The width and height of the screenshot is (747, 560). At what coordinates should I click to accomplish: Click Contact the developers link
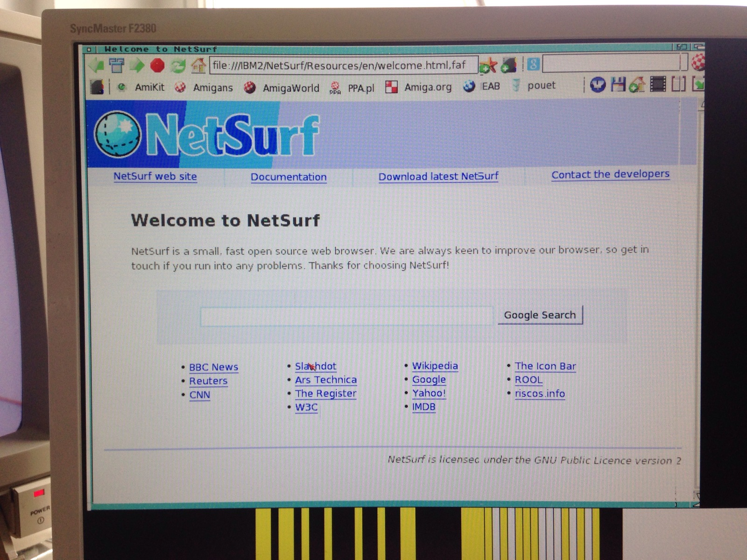coord(610,175)
